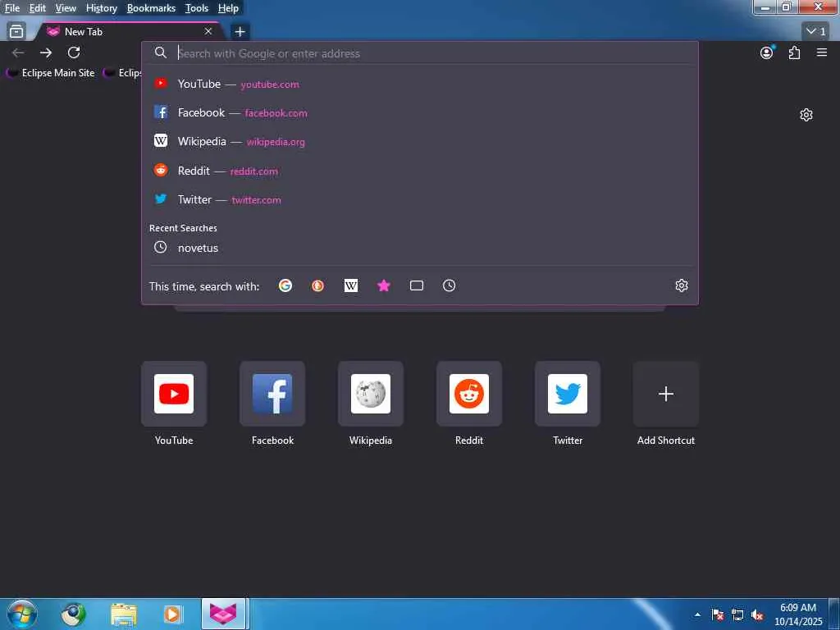Open the Tools menu

tap(197, 8)
